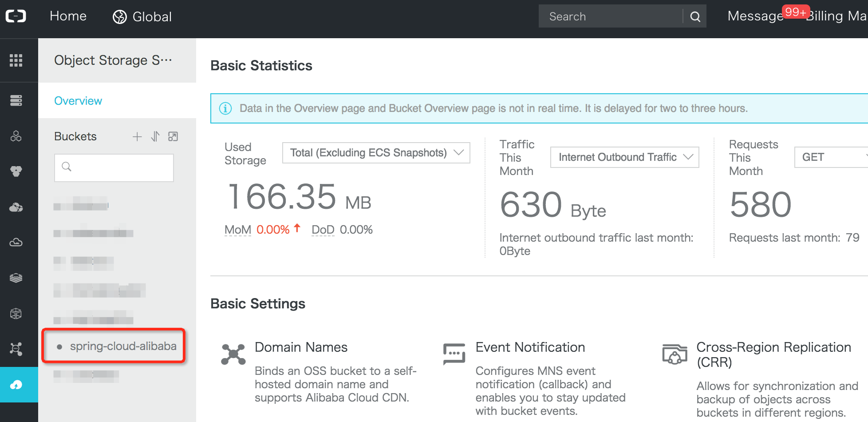Go to Home in the top bar
This screenshot has width=868, height=422.
tap(68, 16)
